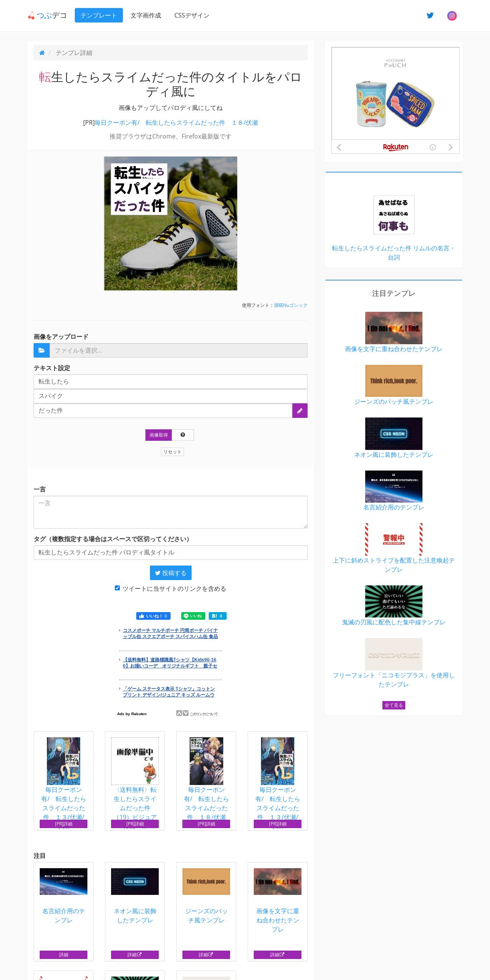Click the Rakuten ad info icon

[x=433, y=147]
